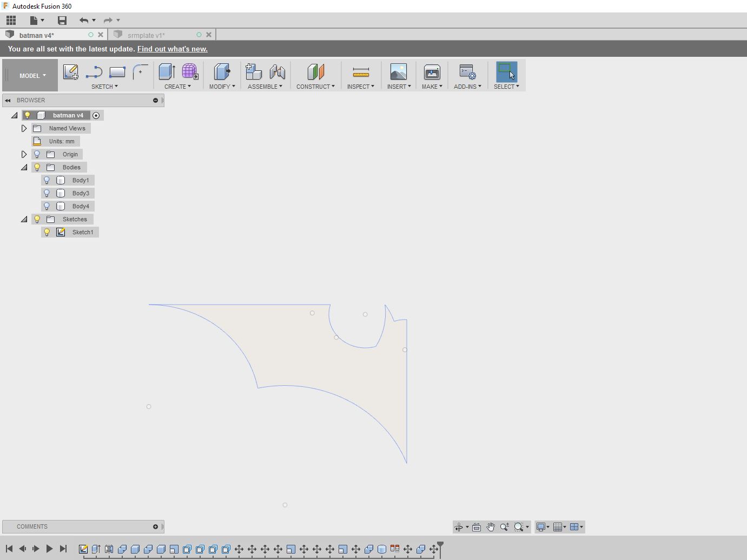
Task: Click the Extrude tool in Create
Action: coord(167,72)
